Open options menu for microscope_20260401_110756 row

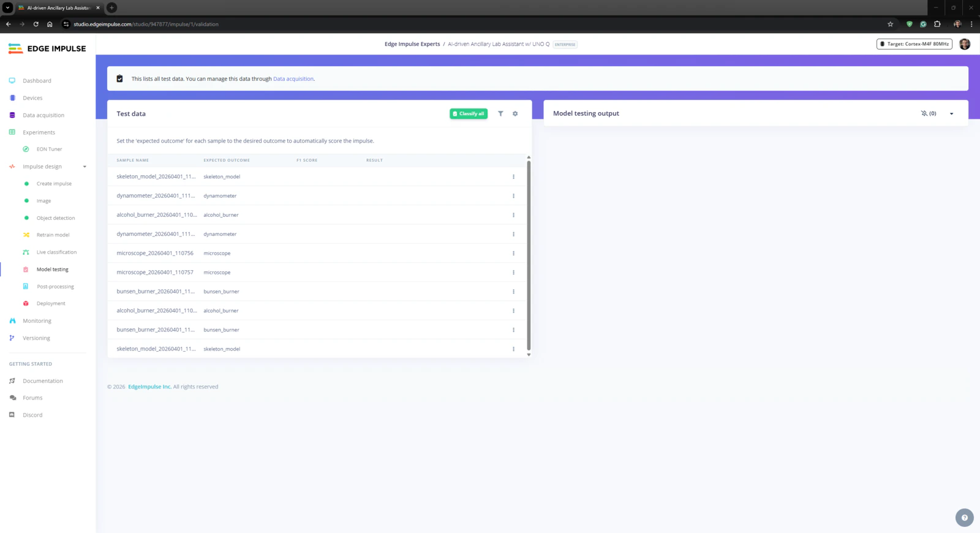pos(513,254)
